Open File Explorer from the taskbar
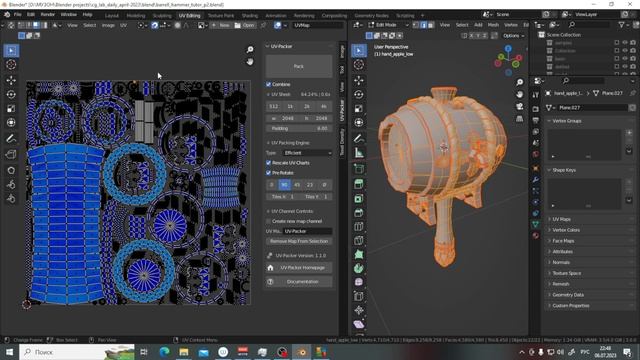The height and width of the screenshot is (360, 640). tap(184, 352)
